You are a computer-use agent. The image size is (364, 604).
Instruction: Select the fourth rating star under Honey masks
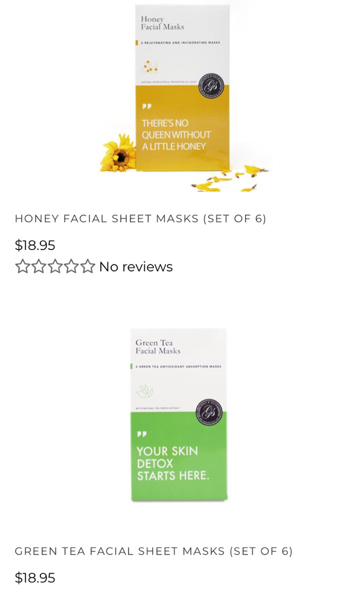[x=71, y=266]
